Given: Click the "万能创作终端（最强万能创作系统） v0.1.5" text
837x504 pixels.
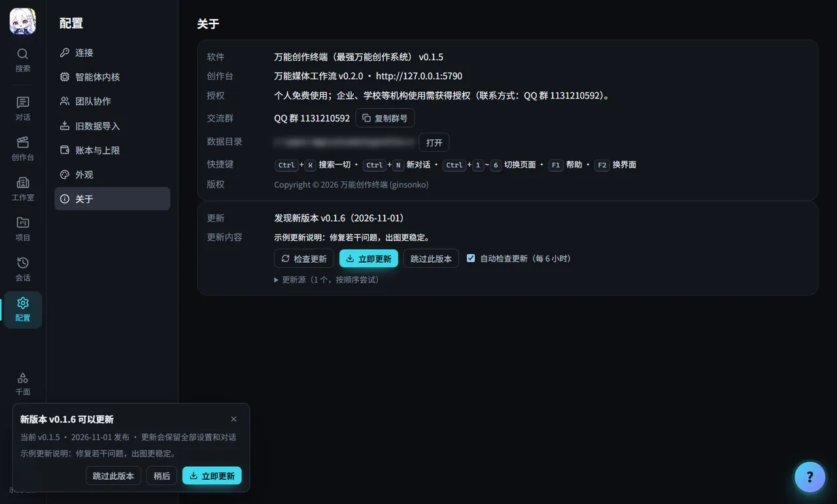Looking at the screenshot, I should 358,57.
